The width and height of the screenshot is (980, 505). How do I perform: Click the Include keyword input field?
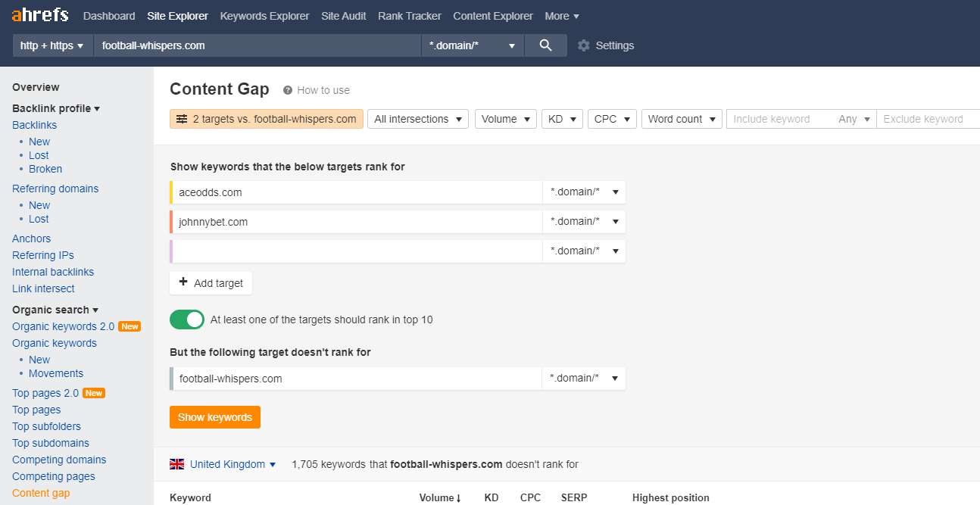[780, 119]
